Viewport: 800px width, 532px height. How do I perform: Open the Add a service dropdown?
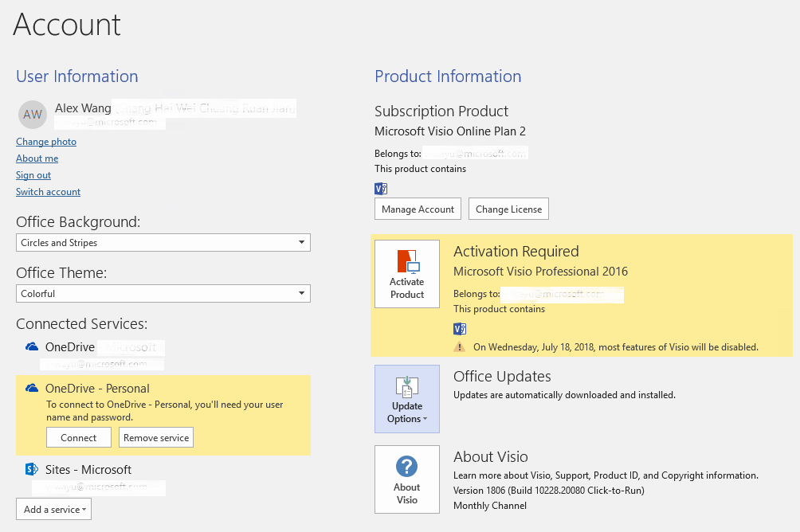[x=53, y=509]
